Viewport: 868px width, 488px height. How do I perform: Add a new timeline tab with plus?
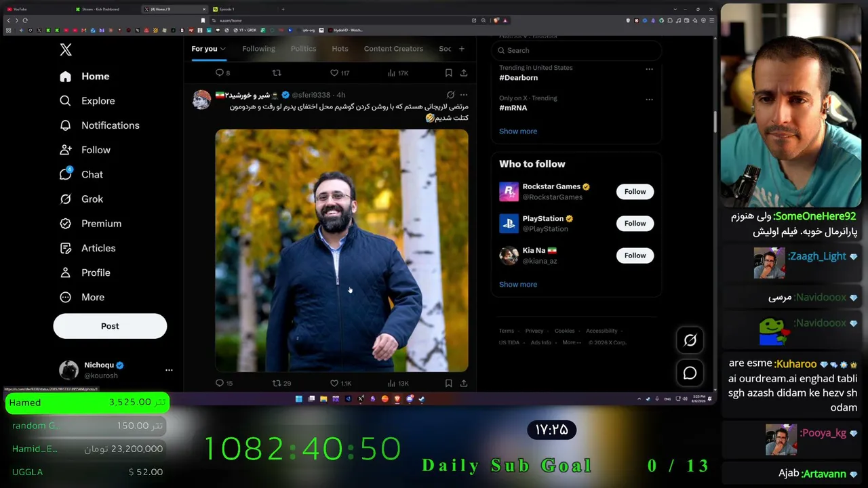click(461, 49)
